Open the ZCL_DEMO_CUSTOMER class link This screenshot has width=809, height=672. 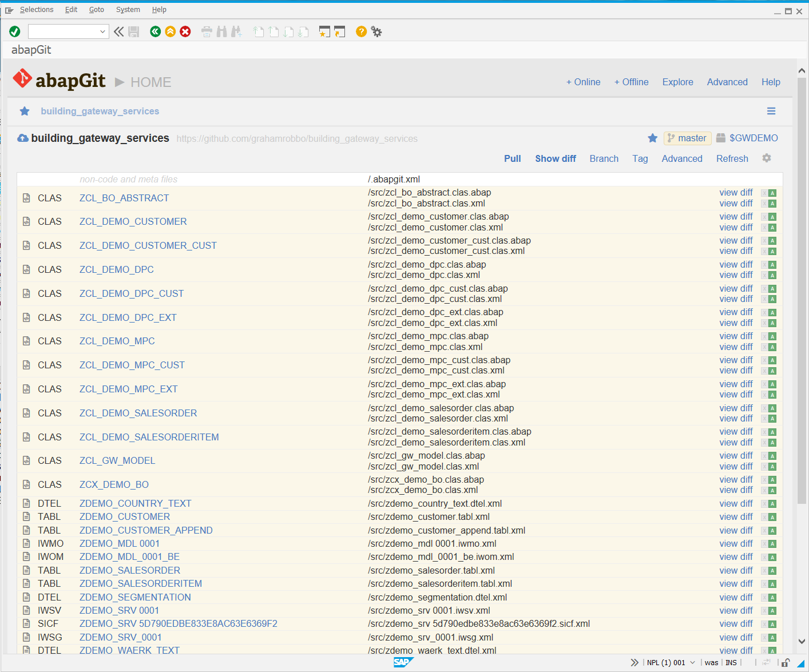[133, 221]
